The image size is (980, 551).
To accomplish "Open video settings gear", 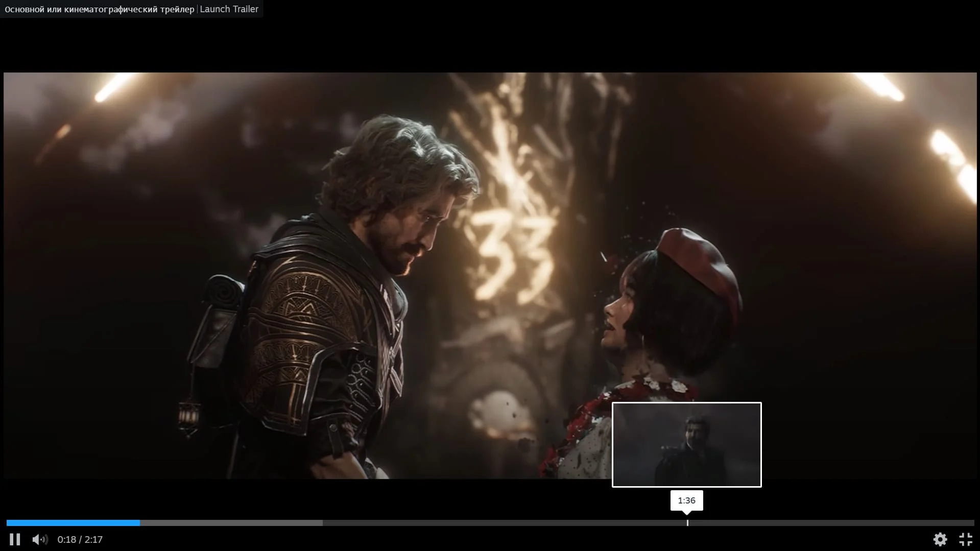I will (940, 539).
